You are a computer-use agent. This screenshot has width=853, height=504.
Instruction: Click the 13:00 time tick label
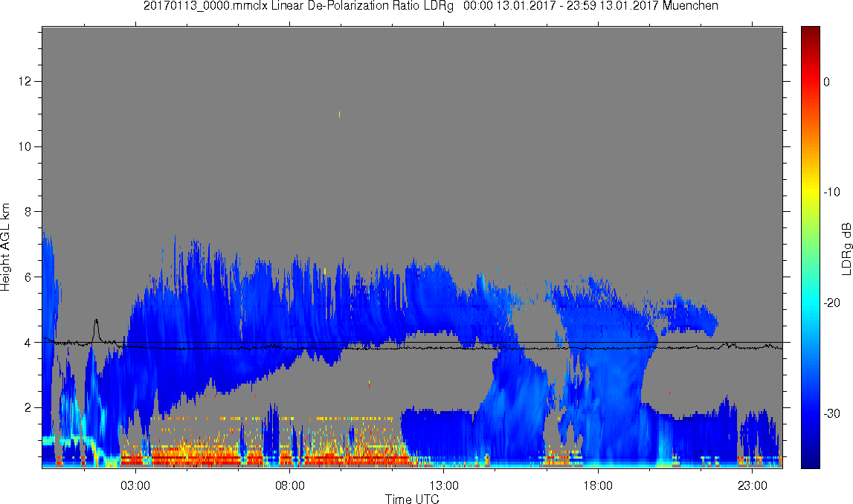click(444, 485)
